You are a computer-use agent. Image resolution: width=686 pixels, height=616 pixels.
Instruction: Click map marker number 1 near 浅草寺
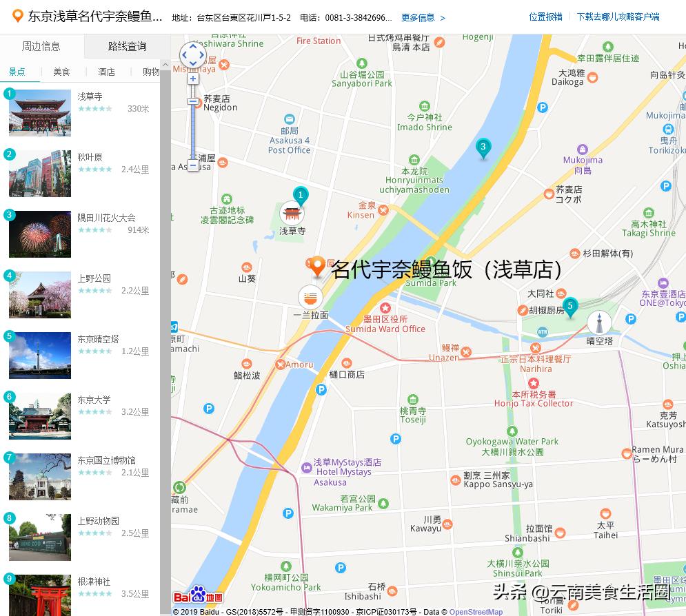301,196
